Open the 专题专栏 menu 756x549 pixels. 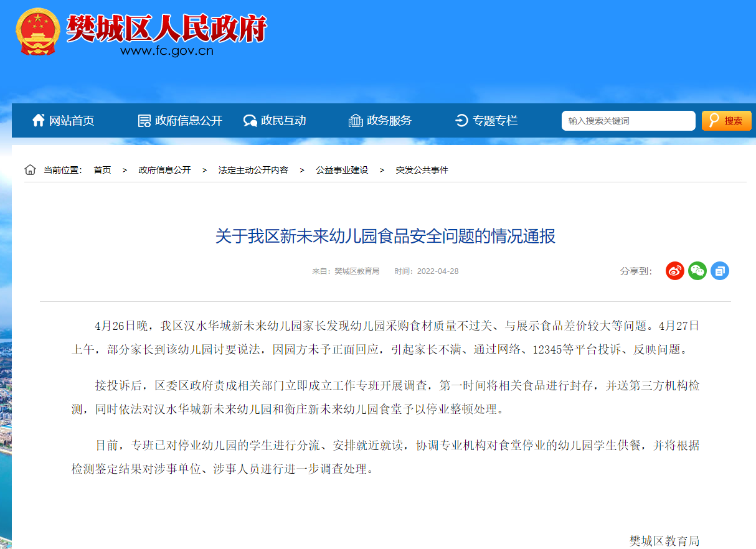(494, 121)
